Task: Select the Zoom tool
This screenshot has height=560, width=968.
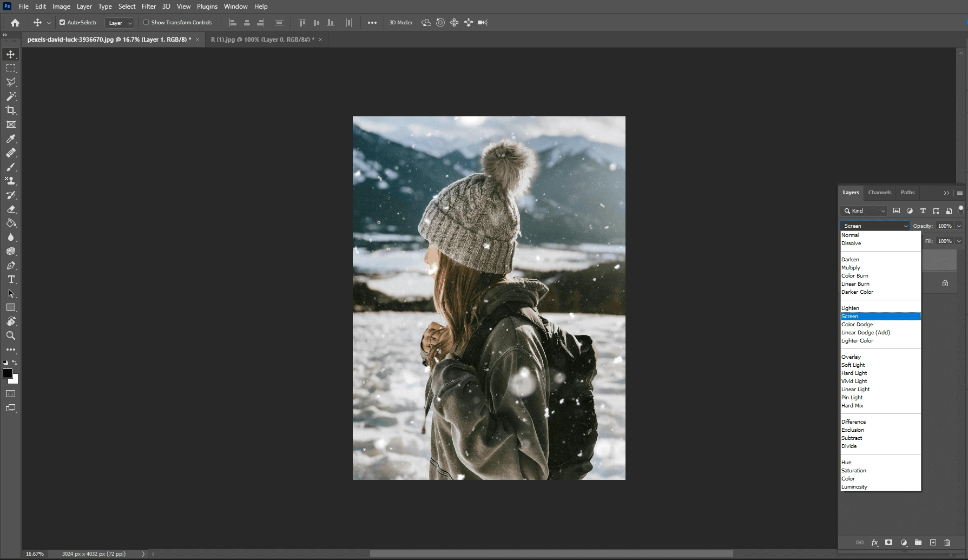Action: coord(11,335)
